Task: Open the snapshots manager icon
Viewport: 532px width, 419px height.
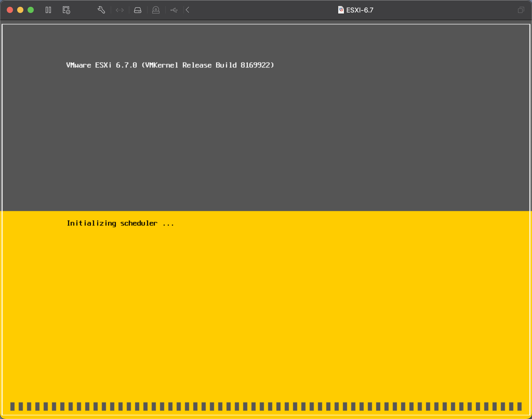Action: coord(66,10)
